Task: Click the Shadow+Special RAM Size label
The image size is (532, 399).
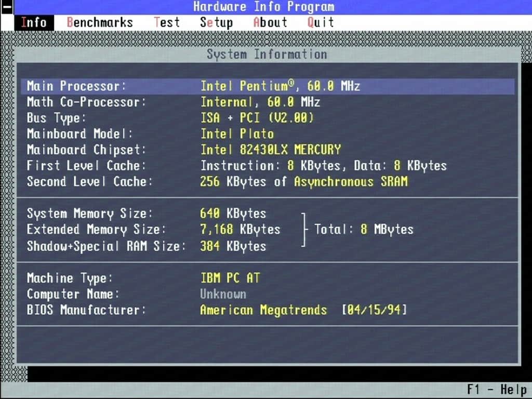Action: tap(106, 246)
